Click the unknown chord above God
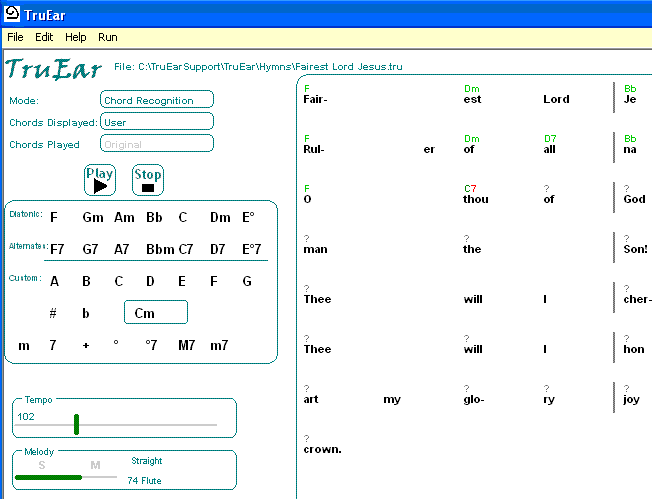The width and height of the screenshot is (652, 499). tap(627, 188)
